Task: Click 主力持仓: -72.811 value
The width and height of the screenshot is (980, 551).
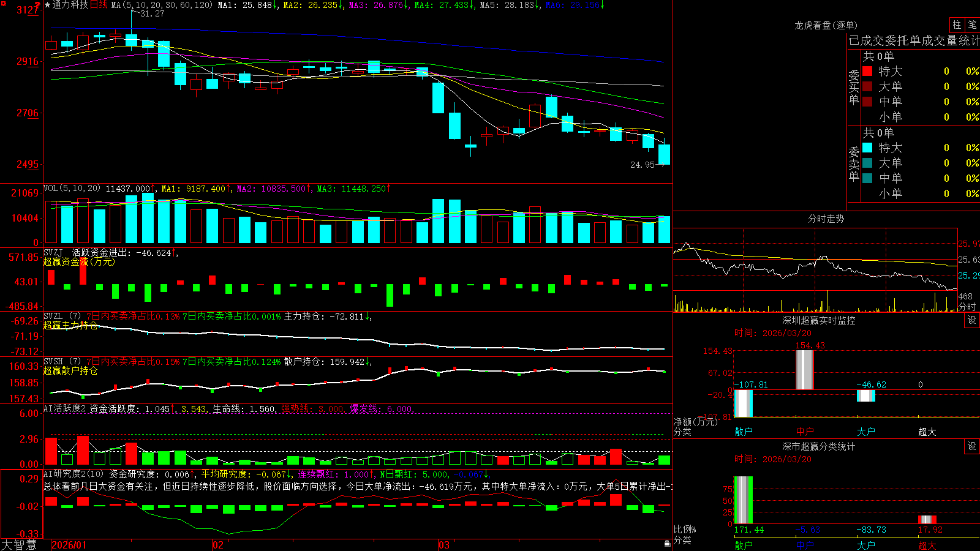Action: pyautogui.click(x=326, y=317)
